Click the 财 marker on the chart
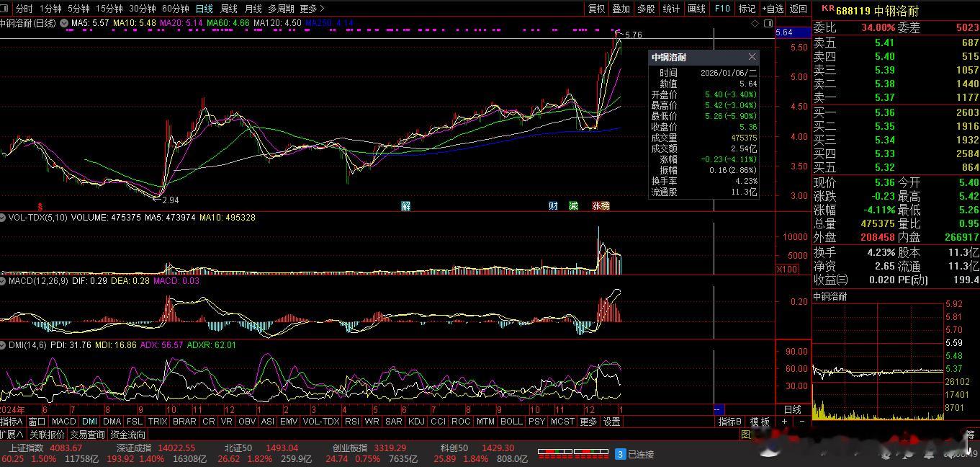Image resolution: width=980 pixels, height=467 pixels. coord(553,206)
